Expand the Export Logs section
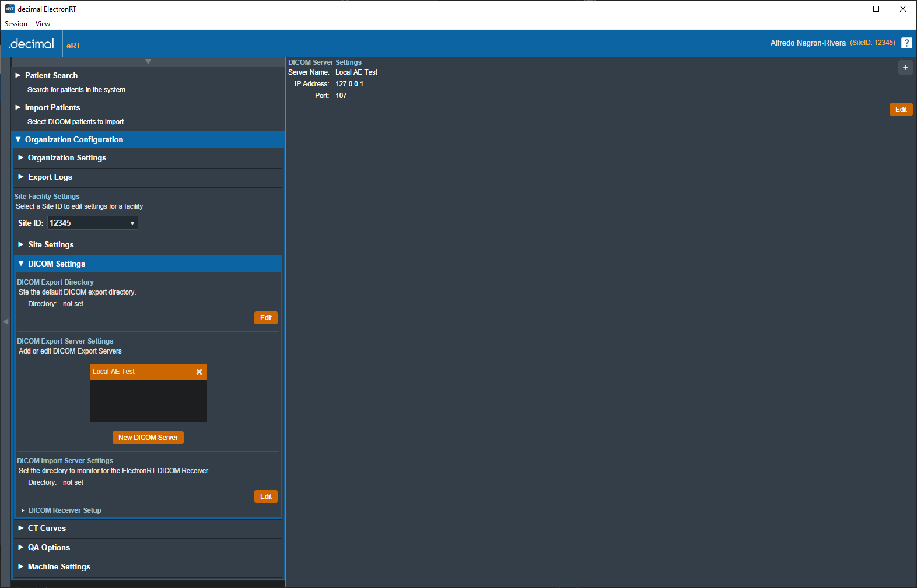 [x=50, y=177]
